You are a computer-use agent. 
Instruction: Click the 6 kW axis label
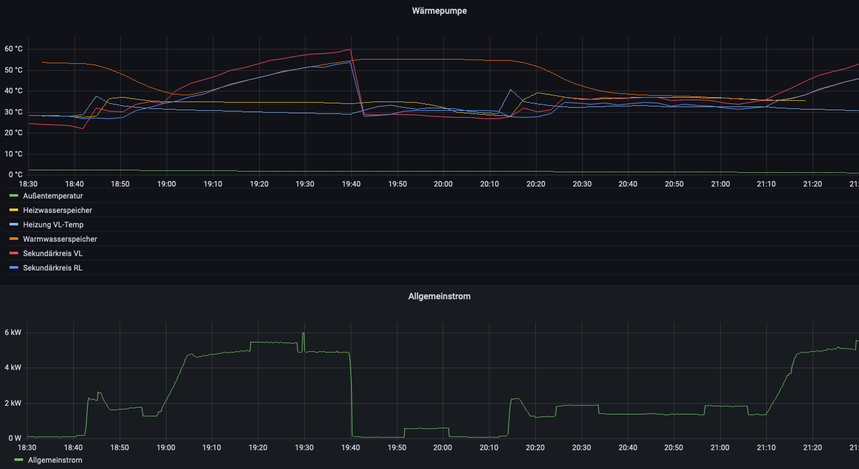tap(13, 333)
